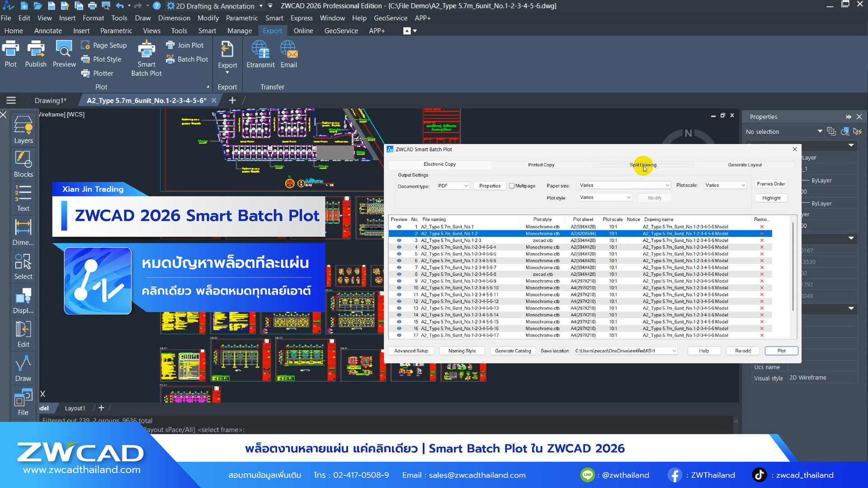Viewport: 868px width, 488px height.
Task: Open Page Setup in the Plot panel
Action: pyautogui.click(x=104, y=45)
